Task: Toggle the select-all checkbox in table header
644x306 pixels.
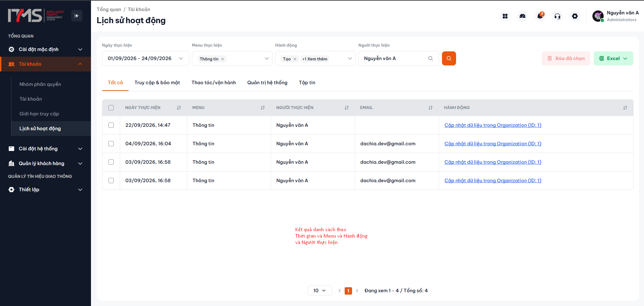Action: [111, 108]
